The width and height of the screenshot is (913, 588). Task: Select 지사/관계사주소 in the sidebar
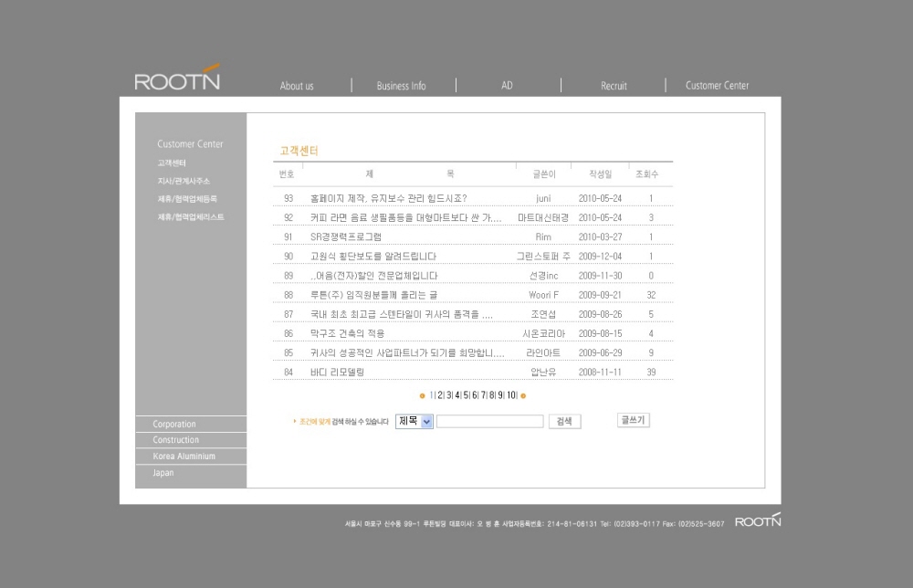point(184,181)
